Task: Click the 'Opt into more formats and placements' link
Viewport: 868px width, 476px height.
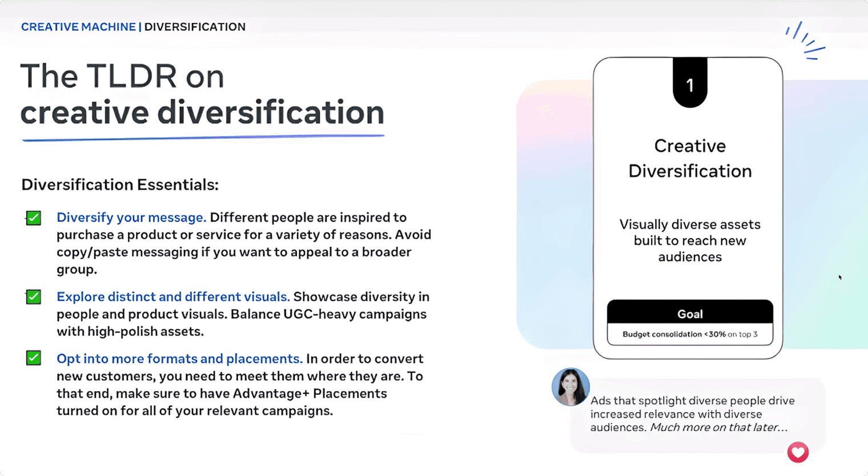Action: coord(179,358)
